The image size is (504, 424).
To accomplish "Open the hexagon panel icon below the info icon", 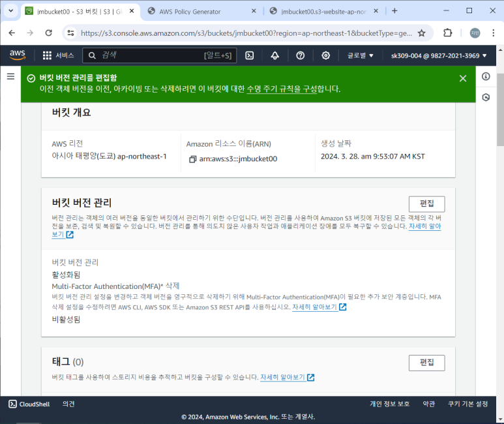I will coord(486,97).
